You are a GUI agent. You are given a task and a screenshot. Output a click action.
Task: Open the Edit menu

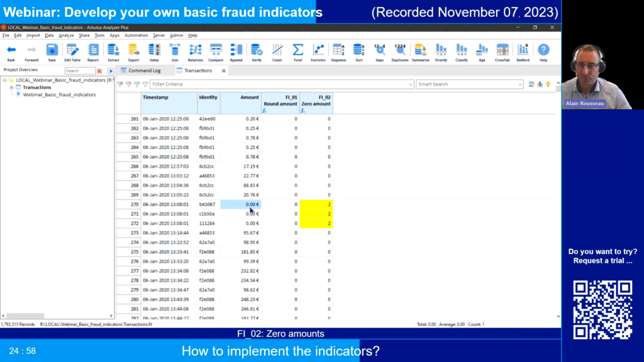[x=18, y=35]
